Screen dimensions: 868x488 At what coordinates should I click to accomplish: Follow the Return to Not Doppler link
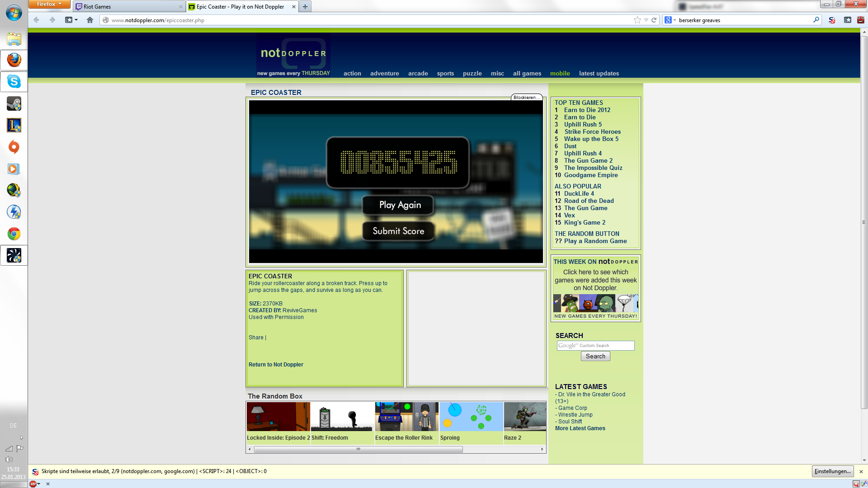[x=276, y=365]
